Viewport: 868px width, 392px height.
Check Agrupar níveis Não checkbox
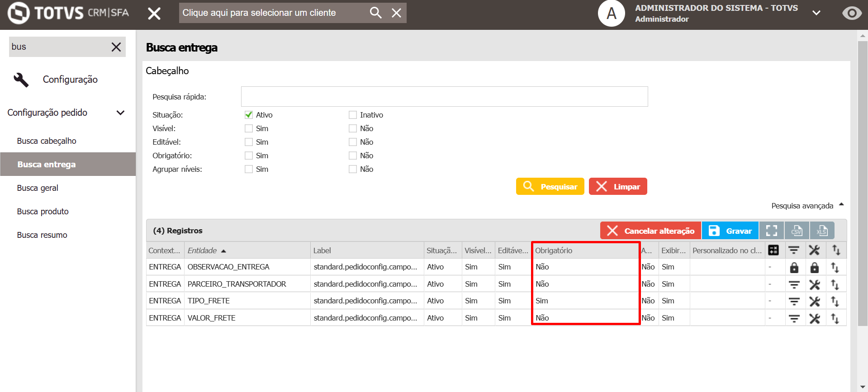353,169
